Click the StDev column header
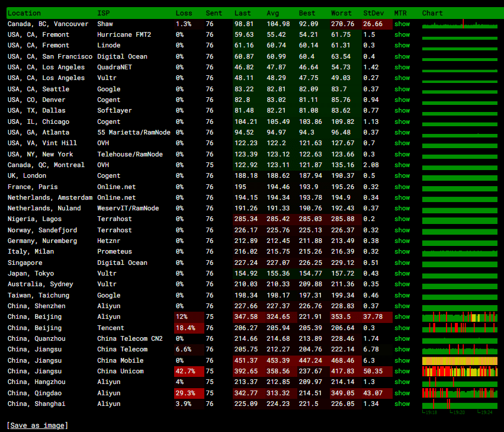This screenshot has height=432, width=504. pyautogui.click(x=374, y=13)
